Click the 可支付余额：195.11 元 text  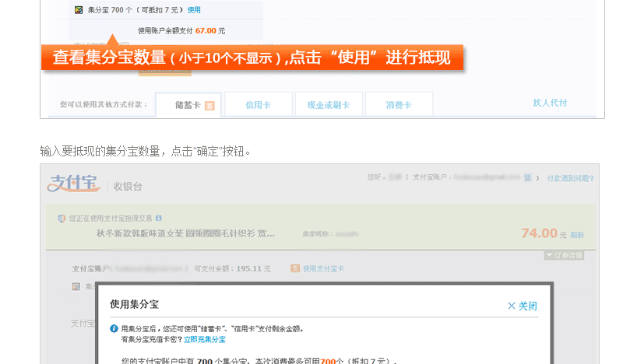click(232, 269)
